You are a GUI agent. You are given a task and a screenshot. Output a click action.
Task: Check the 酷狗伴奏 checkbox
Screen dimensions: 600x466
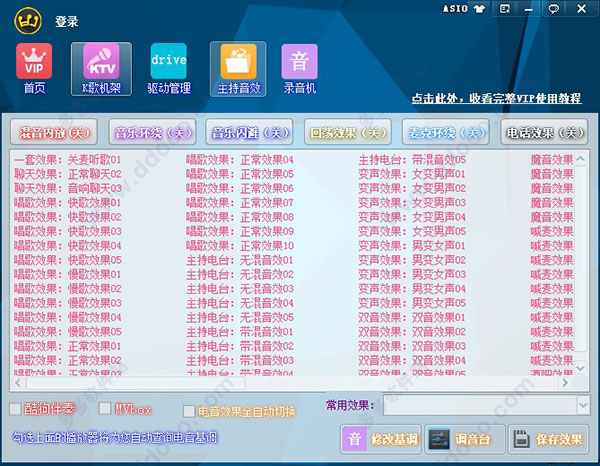pyautogui.click(x=15, y=409)
